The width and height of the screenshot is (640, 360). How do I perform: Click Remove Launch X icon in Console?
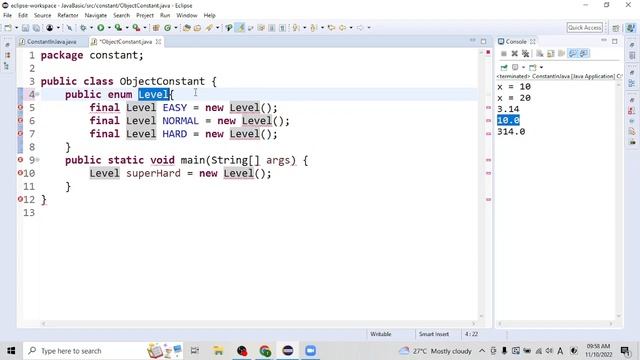pos(515,53)
